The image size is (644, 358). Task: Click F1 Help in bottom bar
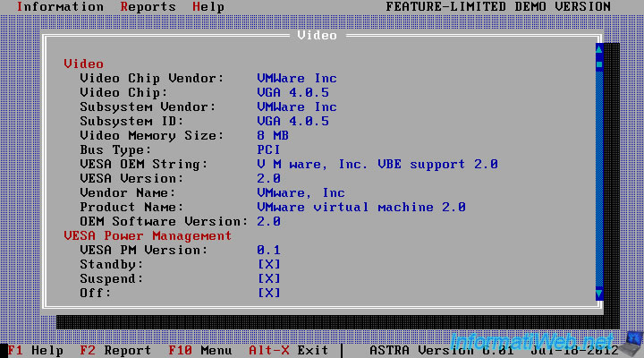[35, 350]
